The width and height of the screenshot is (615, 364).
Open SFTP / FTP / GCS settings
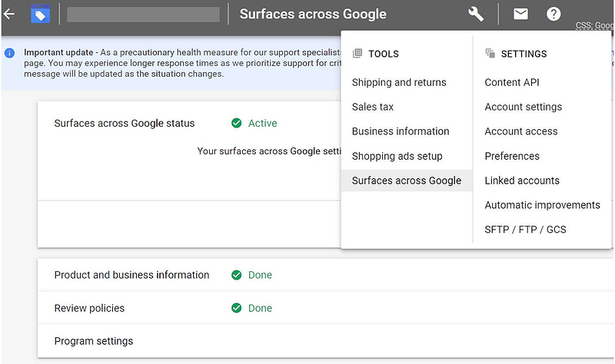(x=525, y=230)
